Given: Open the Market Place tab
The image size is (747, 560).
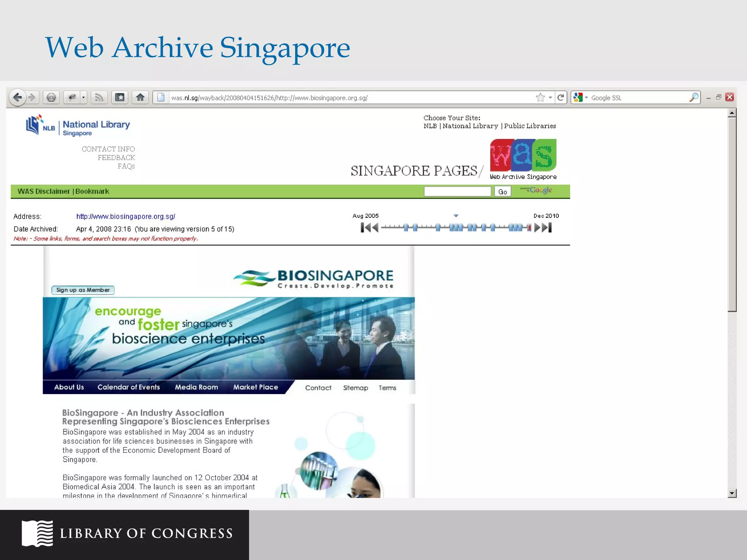Looking at the screenshot, I should tap(255, 387).
